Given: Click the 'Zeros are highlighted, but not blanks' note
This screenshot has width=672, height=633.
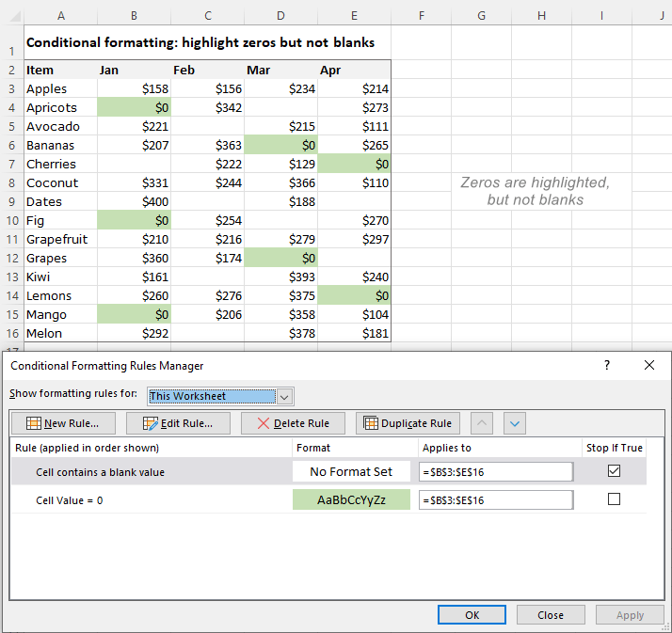Looking at the screenshot, I should 535,191.
